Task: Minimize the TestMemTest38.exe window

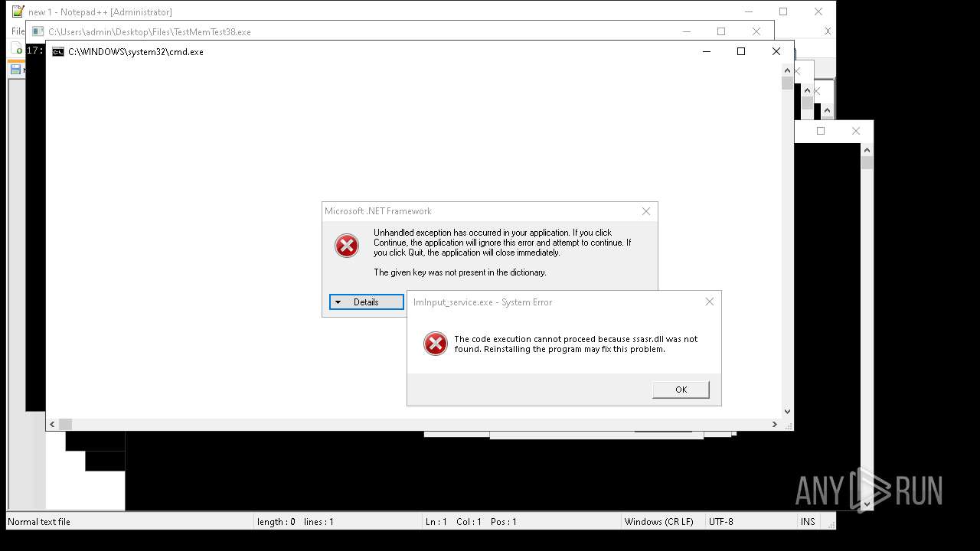Action: pos(686,31)
